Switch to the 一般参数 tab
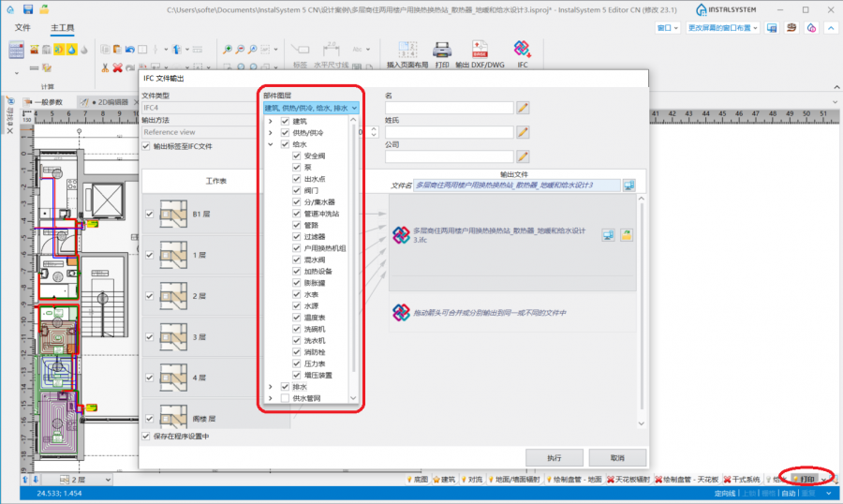This screenshot has width=843, height=504. [x=42, y=101]
